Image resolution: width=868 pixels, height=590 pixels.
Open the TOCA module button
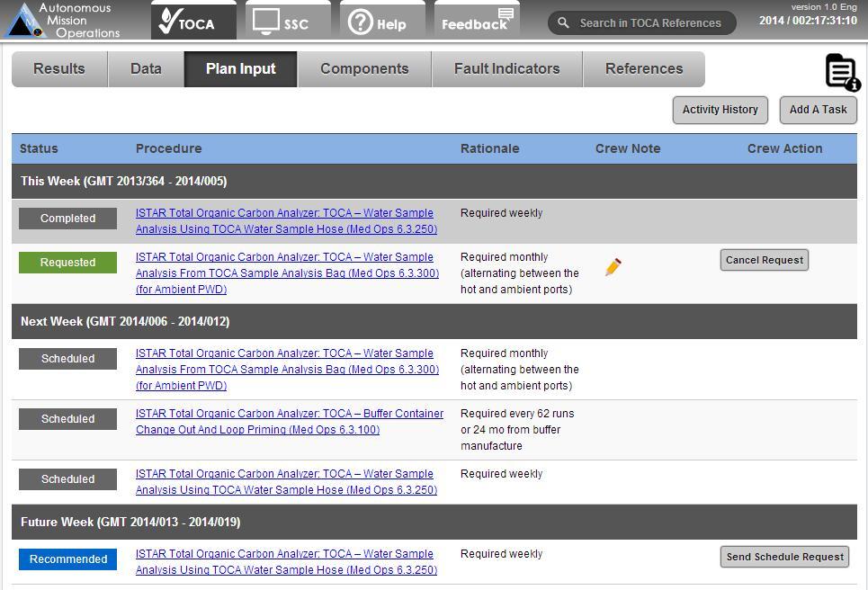(193, 22)
